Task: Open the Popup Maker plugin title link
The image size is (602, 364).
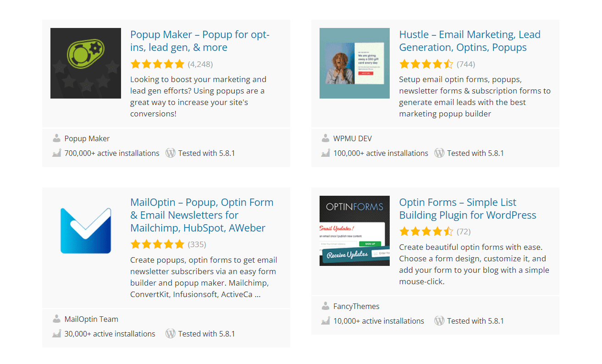Action: pyautogui.click(x=200, y=41)
